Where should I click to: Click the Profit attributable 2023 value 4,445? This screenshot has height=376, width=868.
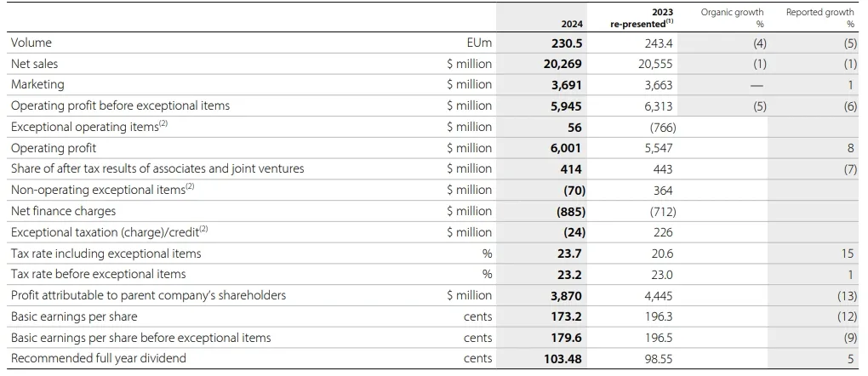click(655, 295)
